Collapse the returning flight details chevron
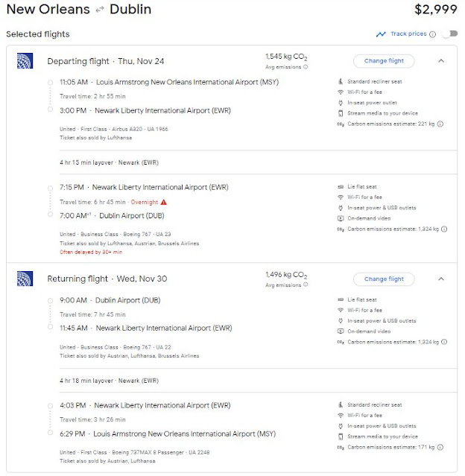Screen dimensions: 465x476 click(x=441, y=279)
